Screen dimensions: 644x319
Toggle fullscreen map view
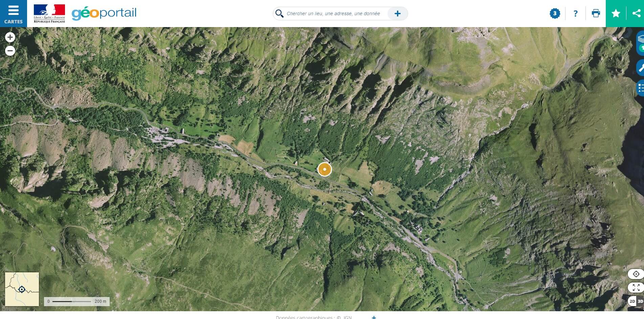(636, 288)
